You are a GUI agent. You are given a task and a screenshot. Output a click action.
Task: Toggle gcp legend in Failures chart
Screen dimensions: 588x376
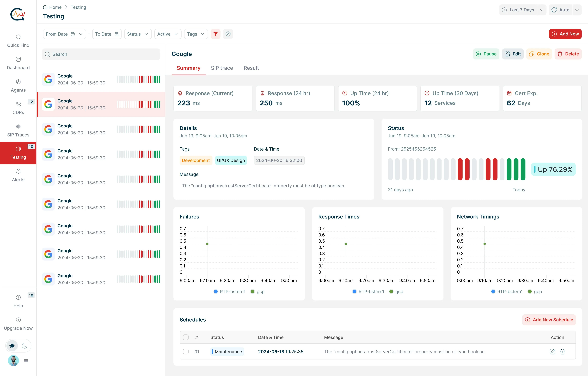point(258,292)
